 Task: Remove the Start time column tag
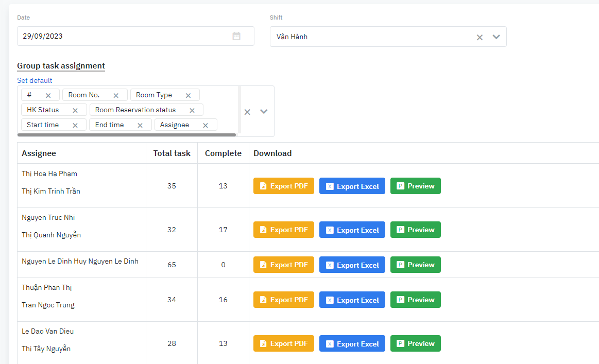(x=75, y=125)
